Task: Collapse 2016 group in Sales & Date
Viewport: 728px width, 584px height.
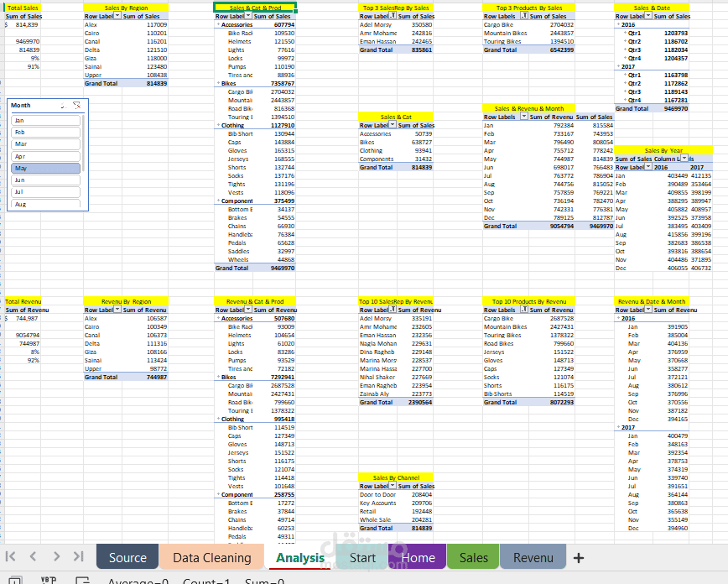Action: pos(618,24)
